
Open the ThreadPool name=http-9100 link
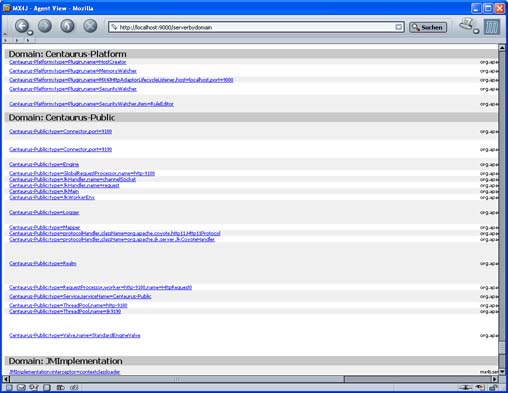point(68,305)
